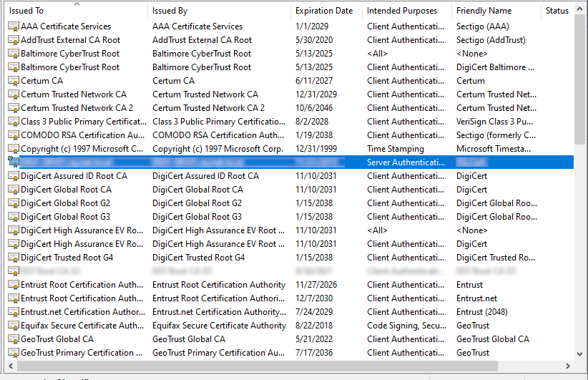Click the Equifax Secure Certificate icon

(13, 326)
